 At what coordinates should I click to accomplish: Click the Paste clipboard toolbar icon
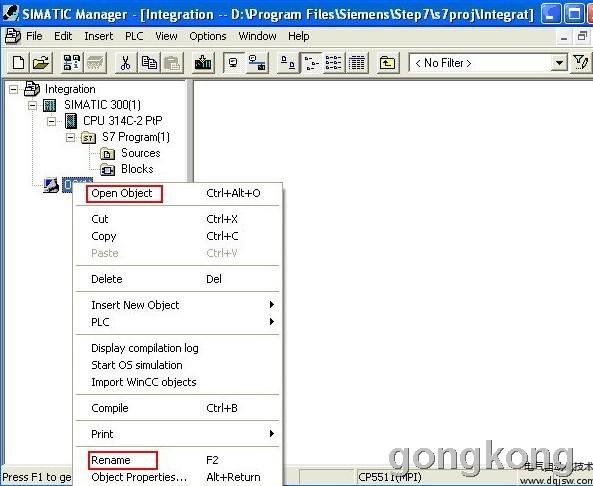pyautogui.click(x=172, y=62)
